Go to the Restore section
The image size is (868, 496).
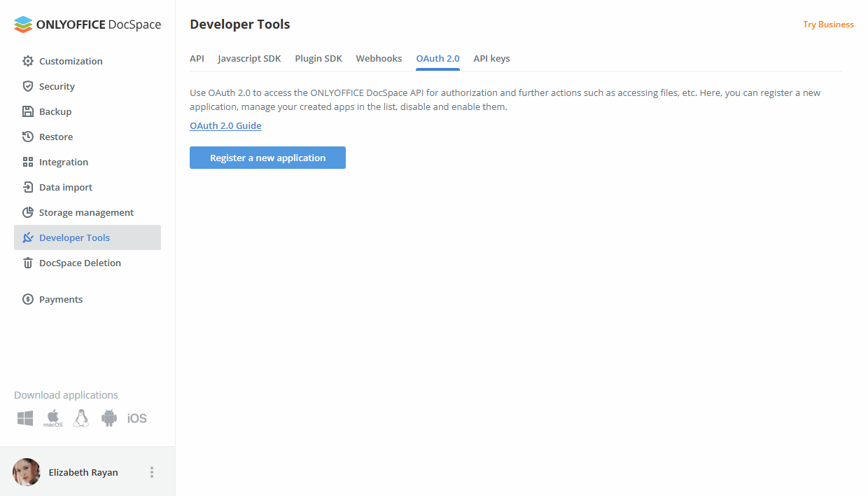pos(55,137)
